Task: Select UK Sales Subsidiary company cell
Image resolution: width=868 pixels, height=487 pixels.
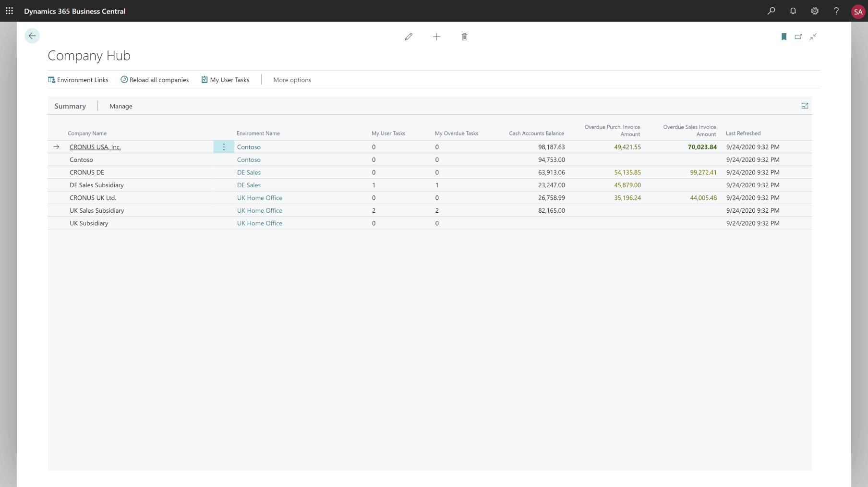Action: pos(96,210)
